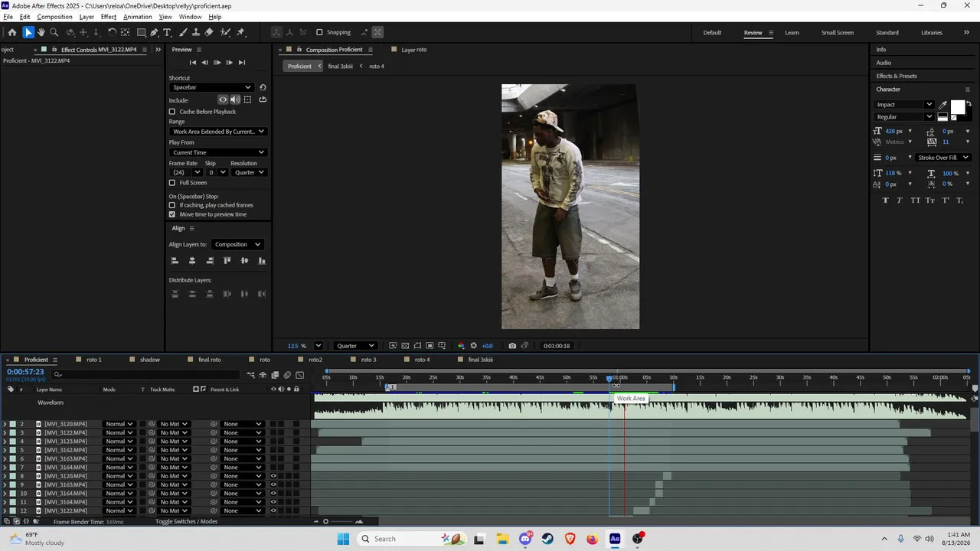Hide layer 12 MVI_3122.MP4 video

tap(273, 510)
